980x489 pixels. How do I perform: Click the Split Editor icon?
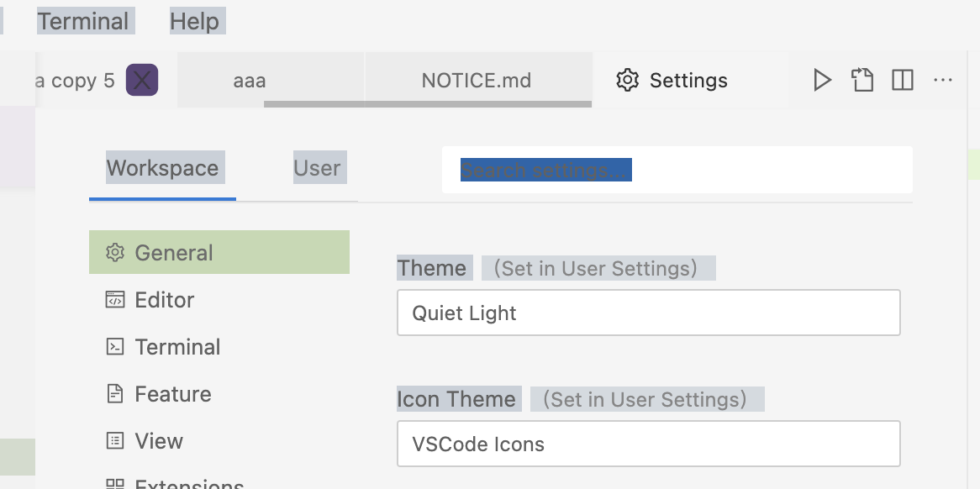[903, 81]
